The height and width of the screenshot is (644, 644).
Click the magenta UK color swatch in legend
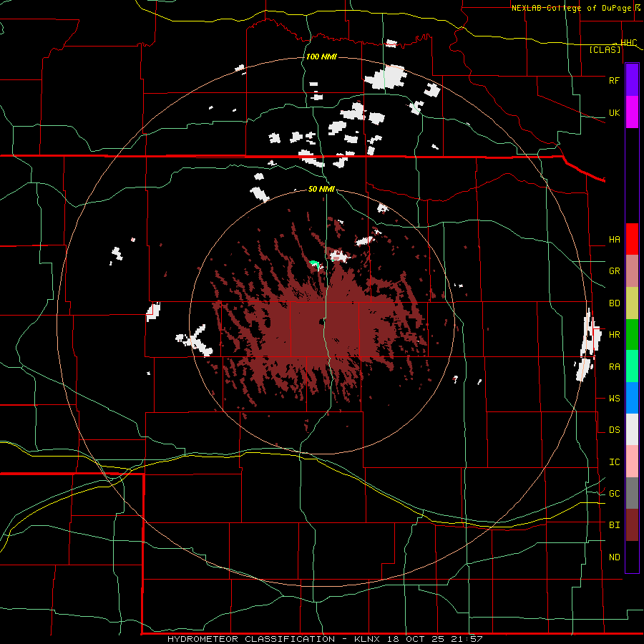[632, 112]
